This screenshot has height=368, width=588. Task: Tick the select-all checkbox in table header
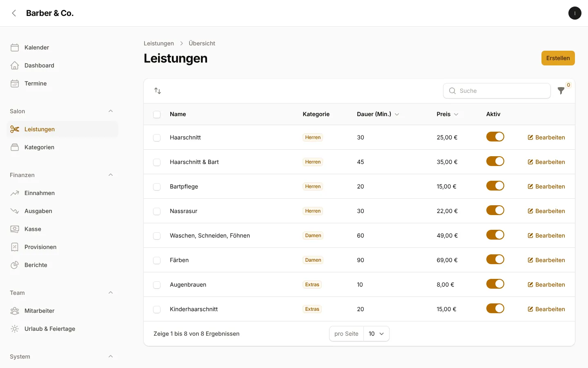click(157, 114)
